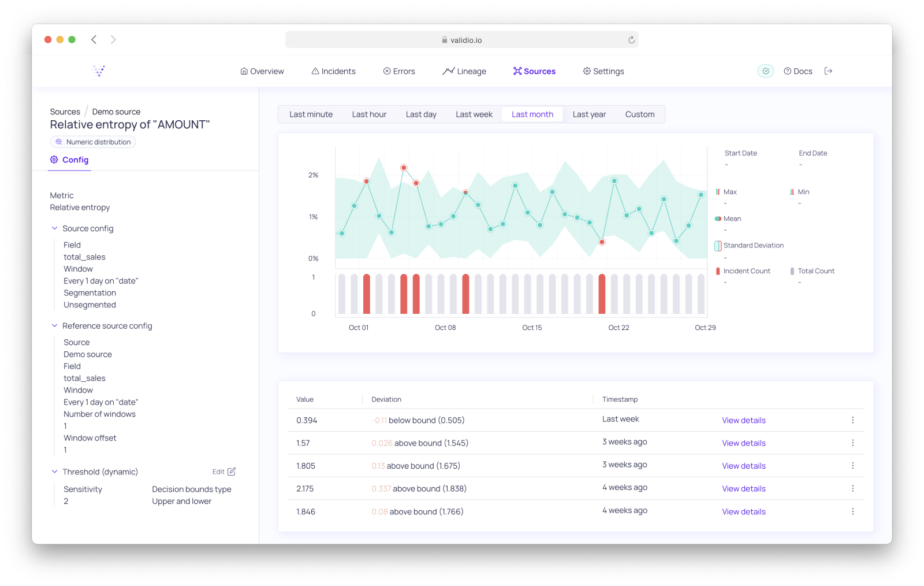Click the Incident Count legend icon
The width and height of the screenshot is (924, 586).
pyautogui.click(x=718, y=271)
